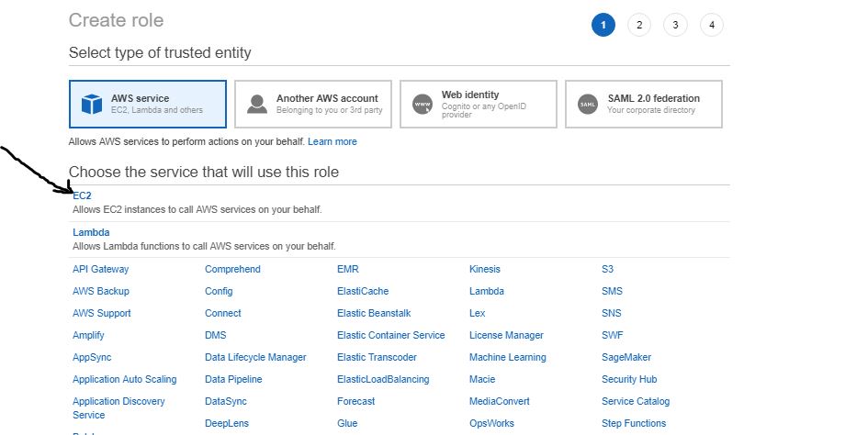The height and width of the screenshot is (435, 868).
Task: Select Amplify service
Action: click(88, 335)
